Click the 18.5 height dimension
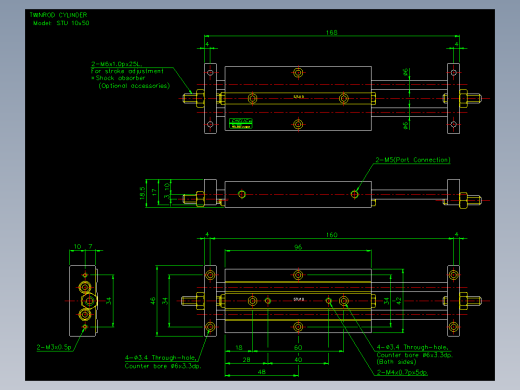 (x=143, y=193)
